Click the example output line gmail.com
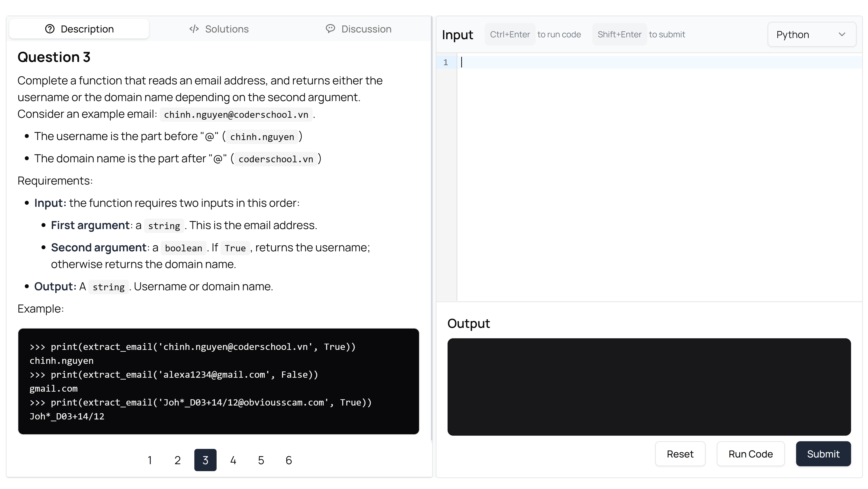 tap(54, 389)
